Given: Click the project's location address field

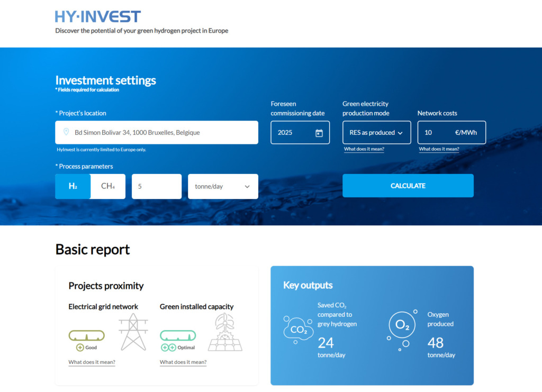Looking at the screenshot, I should click(157, 132).
